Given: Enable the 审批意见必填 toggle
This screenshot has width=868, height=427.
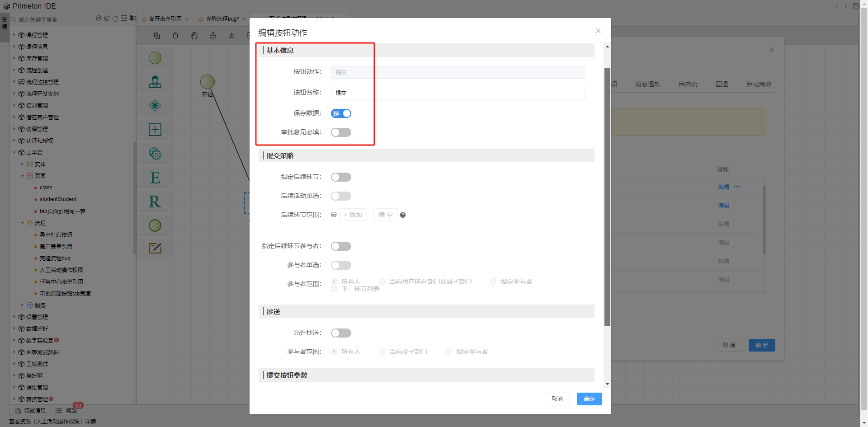Looking at the screenshot, I should click(x=341, y=132).
